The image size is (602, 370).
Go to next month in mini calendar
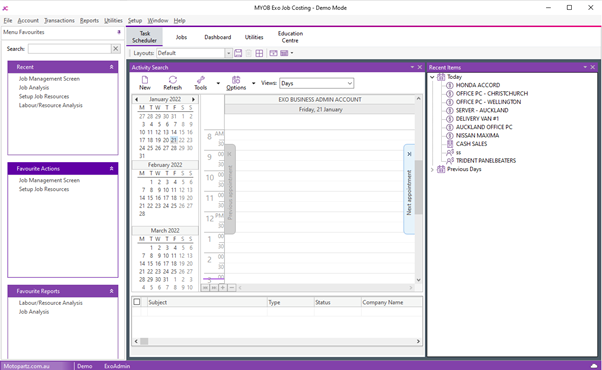[194, 99]
